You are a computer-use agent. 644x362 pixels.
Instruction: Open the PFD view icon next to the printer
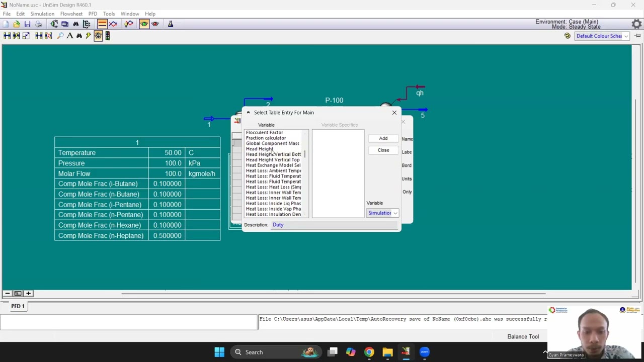tap(54, 24)
